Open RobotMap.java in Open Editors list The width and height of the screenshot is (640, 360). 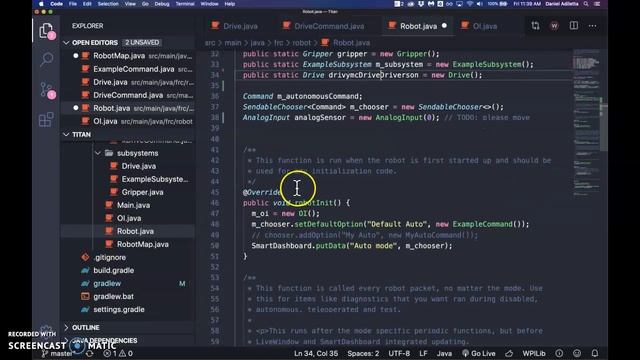pos(128,56)
